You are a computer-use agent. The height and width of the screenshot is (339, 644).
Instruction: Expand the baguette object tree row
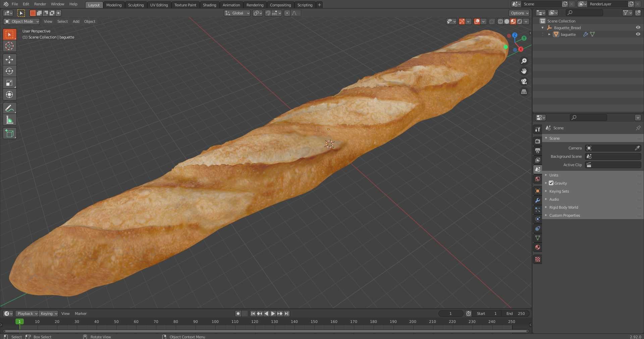tap(549, 34)
